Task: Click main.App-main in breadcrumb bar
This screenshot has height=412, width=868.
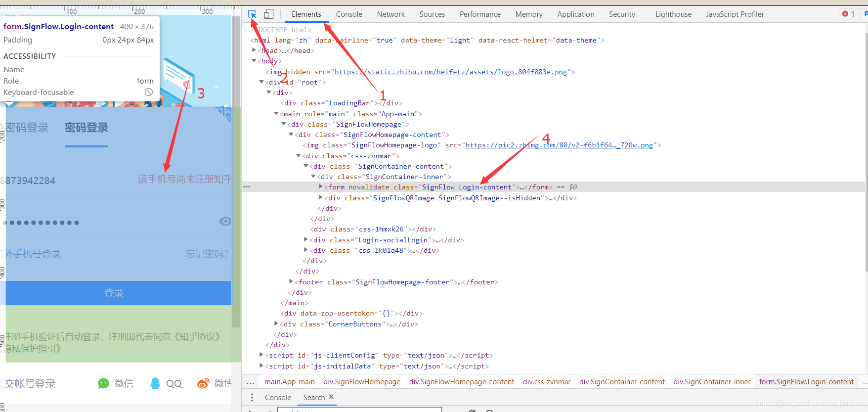Action: [x=290, y=382]
